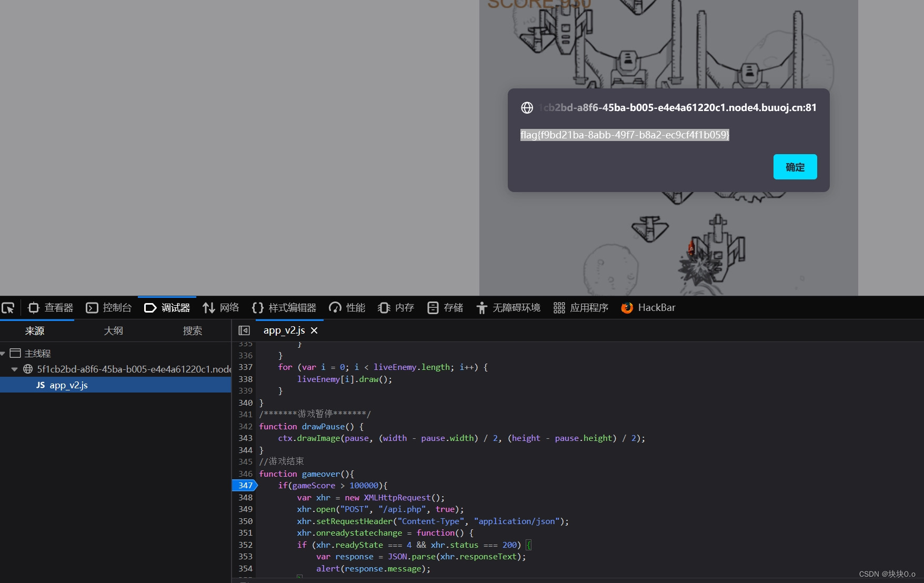
Task: Open the 样式编辑器 (Style Editor) tab
Action: click(284, 308)
